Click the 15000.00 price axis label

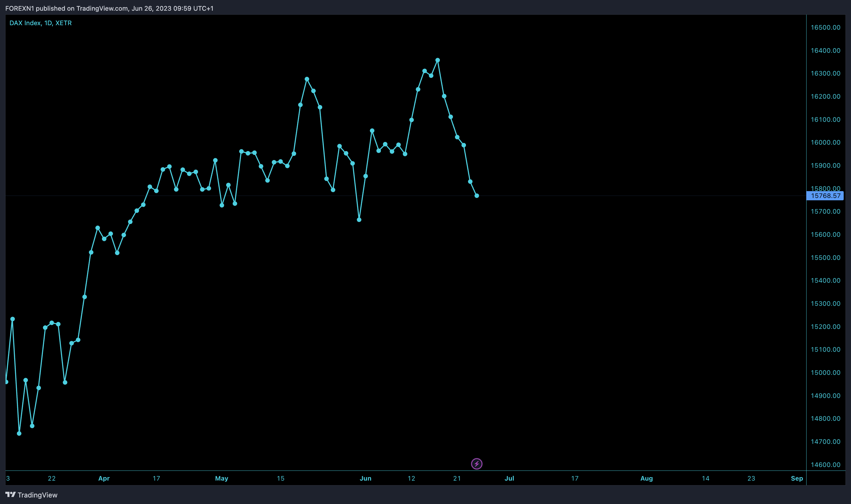point(826,372)
